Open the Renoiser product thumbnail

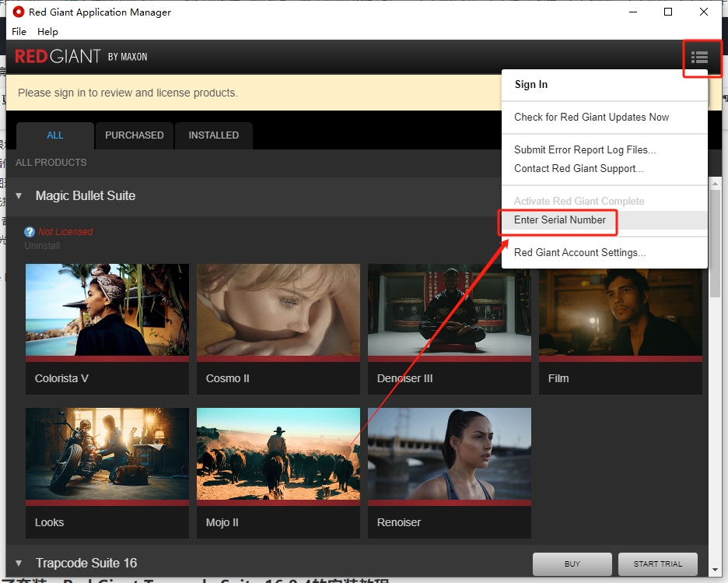pyautogui.click(x=450, y=454)
